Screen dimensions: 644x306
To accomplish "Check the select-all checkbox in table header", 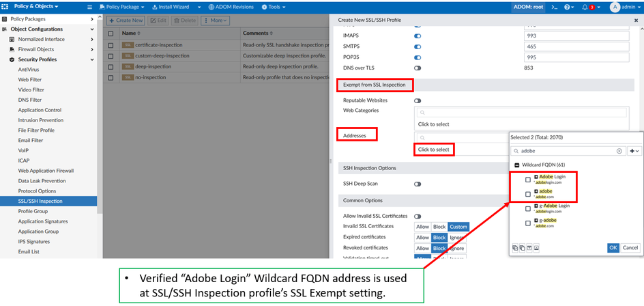I will [x=111, y=33].
